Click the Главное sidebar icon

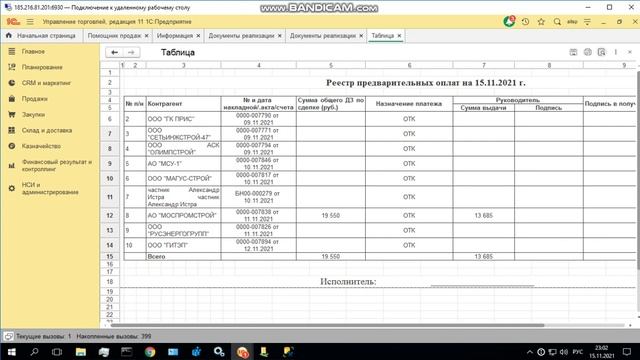pyautogui.click(x=11, y=51)
